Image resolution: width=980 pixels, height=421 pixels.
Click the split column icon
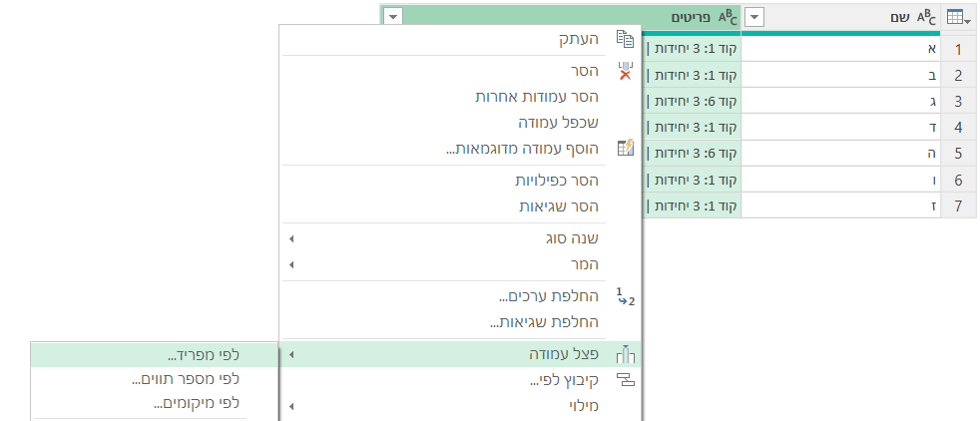(626, 354)
